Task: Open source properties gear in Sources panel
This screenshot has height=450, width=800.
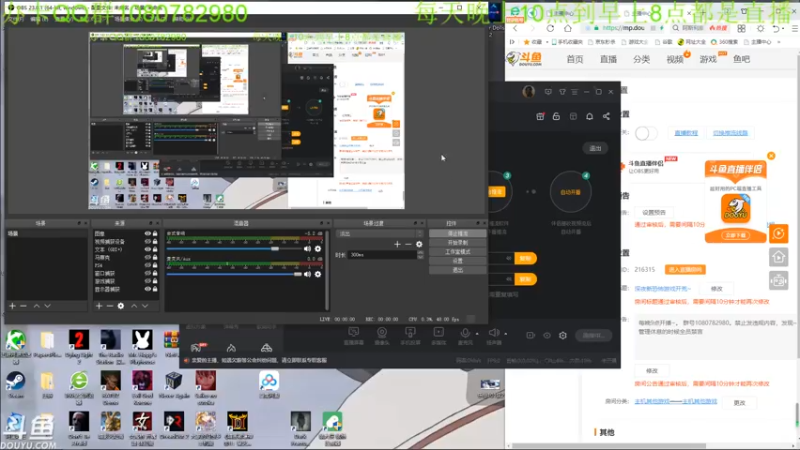Action: (121, 306)
